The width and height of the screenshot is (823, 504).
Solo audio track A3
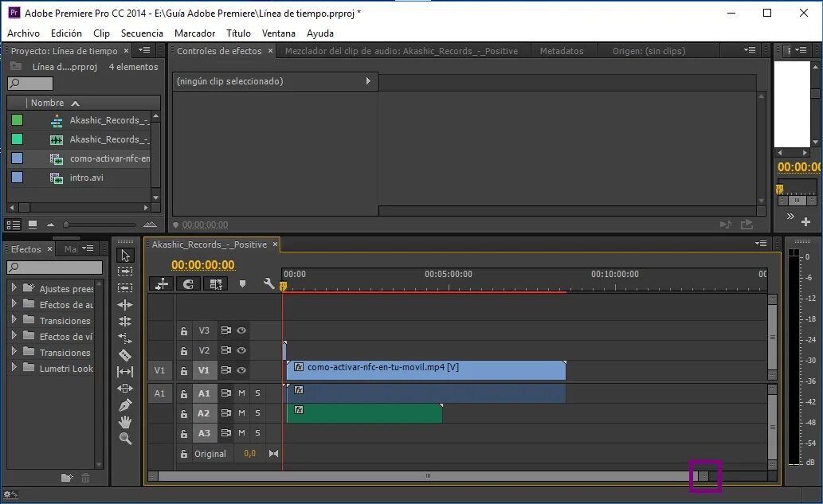[x=257, y=433]
